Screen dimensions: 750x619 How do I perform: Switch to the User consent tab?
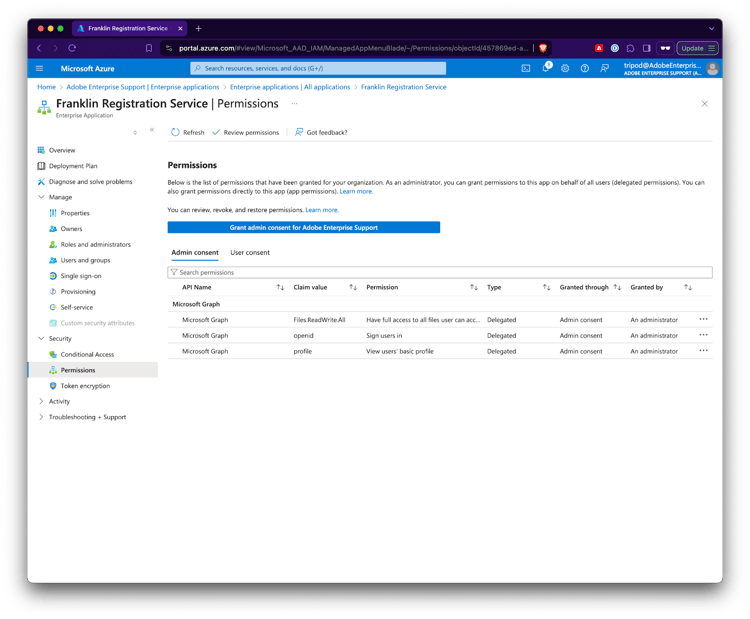click(x=250, y=253)
